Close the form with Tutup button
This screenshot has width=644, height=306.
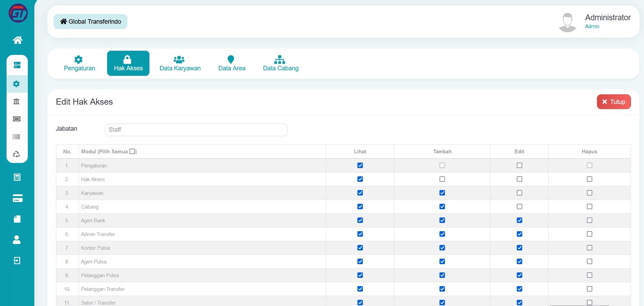point(614,102)
